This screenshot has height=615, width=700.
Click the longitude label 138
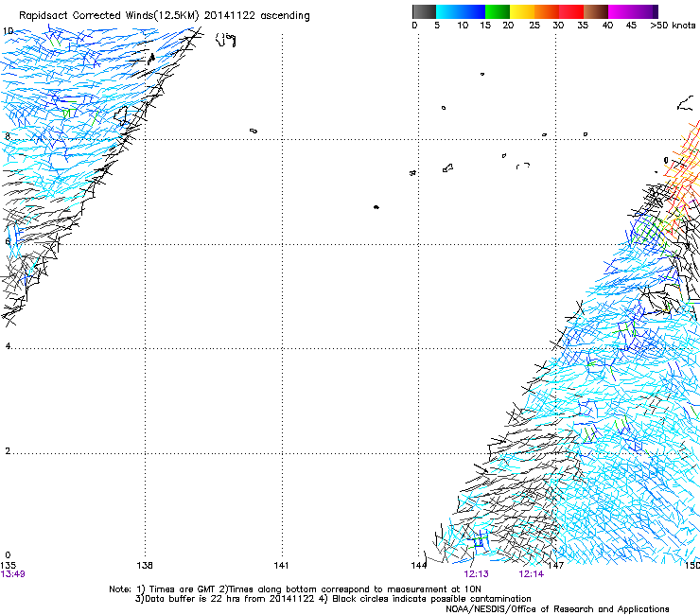pyautogui.click(x=145, y=566)
